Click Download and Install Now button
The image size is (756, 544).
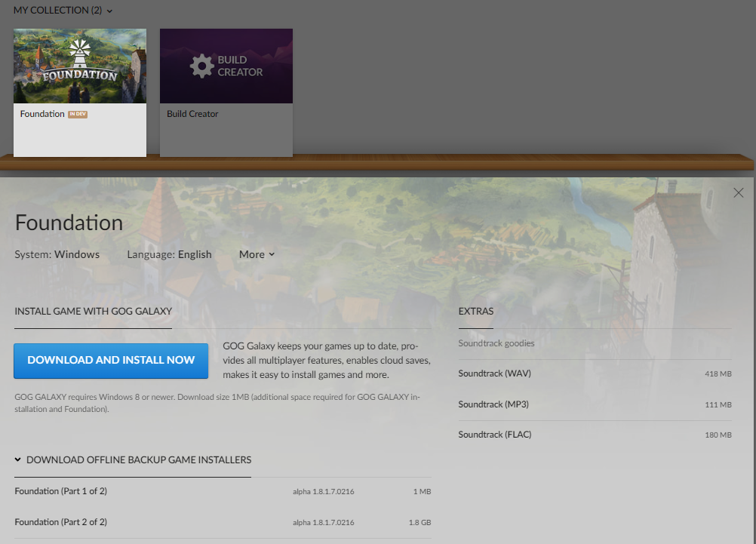(111, 361)
